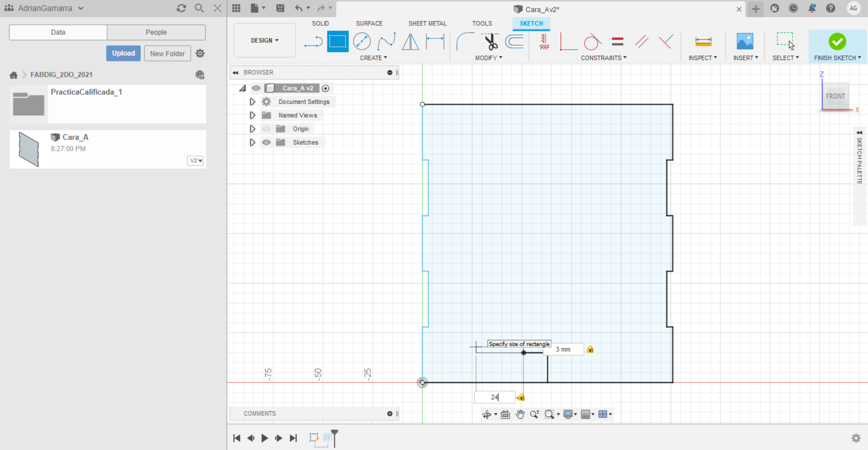Apply Equal constraint
Image resolution: width=868 pixels, height=450 pixels.
click(x=618, y=42)
